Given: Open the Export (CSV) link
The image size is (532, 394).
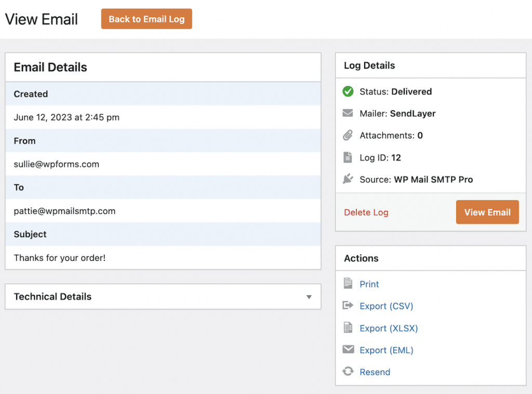Looking at the screenshot, I should [386, 306].
